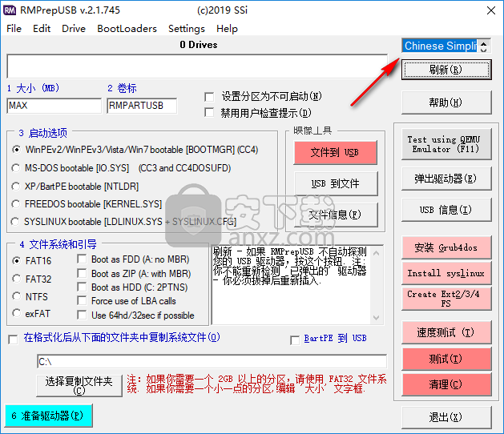Select MS-DOS bootable [IO.SYS] option
The image size is (504, 434).
[16, 168]
